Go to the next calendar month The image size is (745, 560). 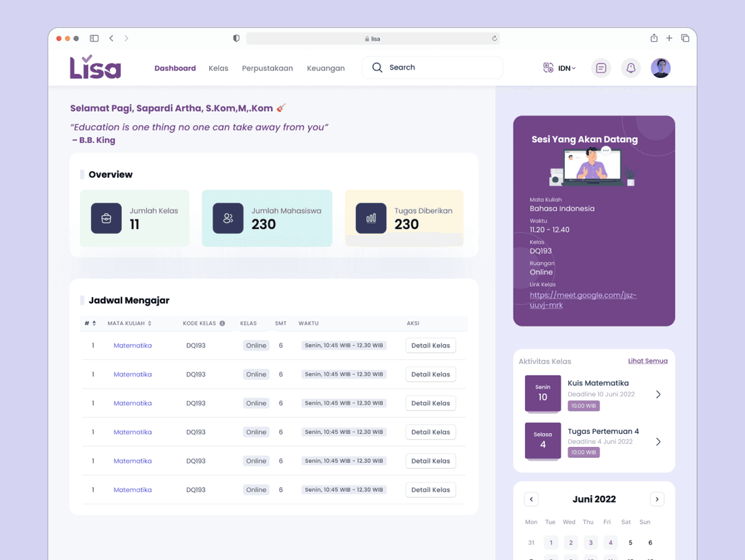657,499
